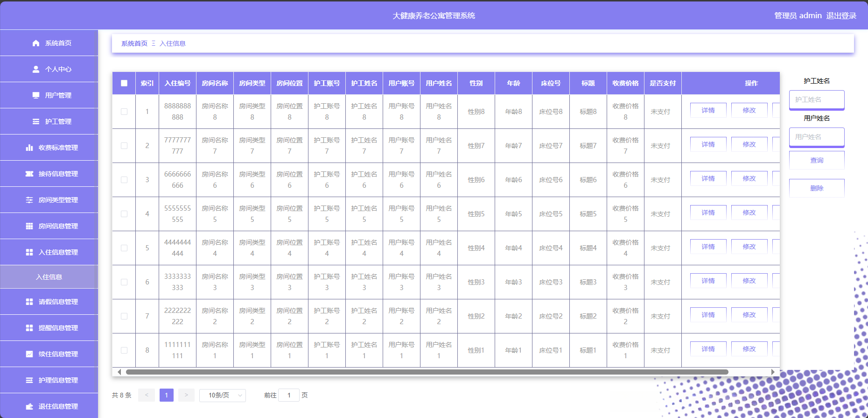The height and width of the screenshot is (418, 868).
Task: Click 修改 for row 房间名称6
Action: (749, 178)
